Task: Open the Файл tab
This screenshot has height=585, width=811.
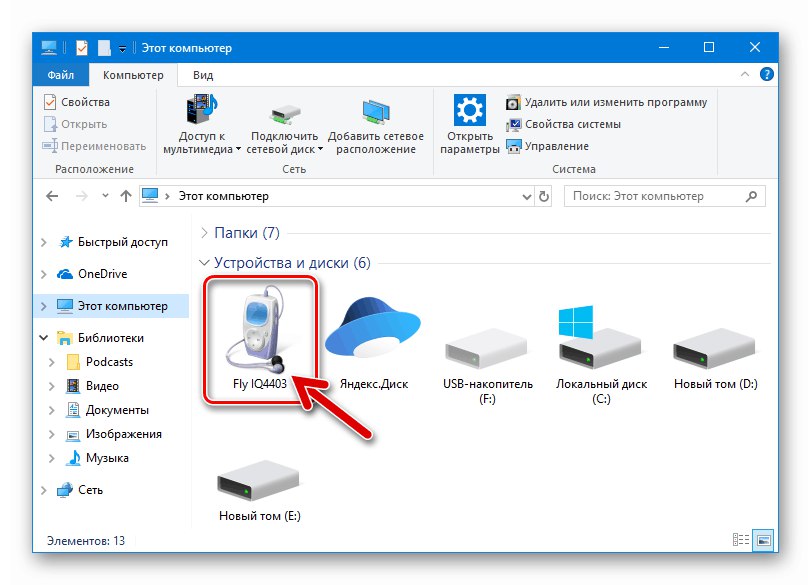Action: click(x=61, y=75)
